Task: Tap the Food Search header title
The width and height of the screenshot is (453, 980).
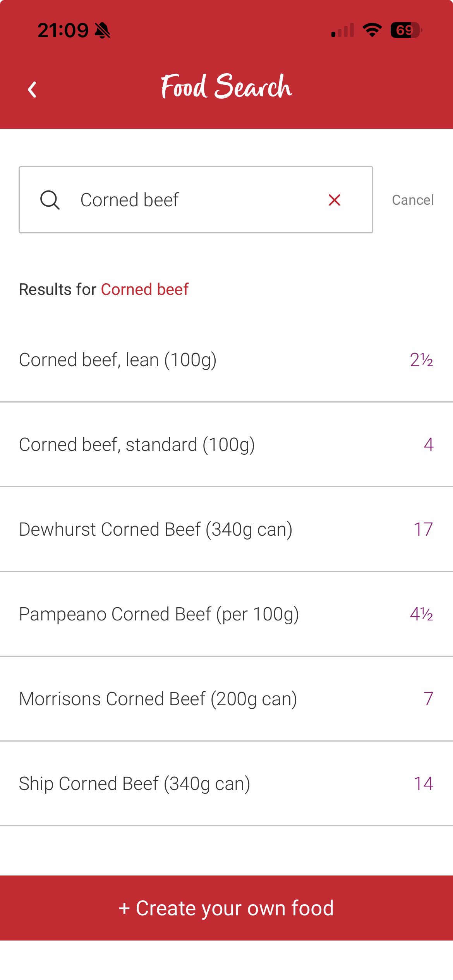Action: click(x=226, y=86)
